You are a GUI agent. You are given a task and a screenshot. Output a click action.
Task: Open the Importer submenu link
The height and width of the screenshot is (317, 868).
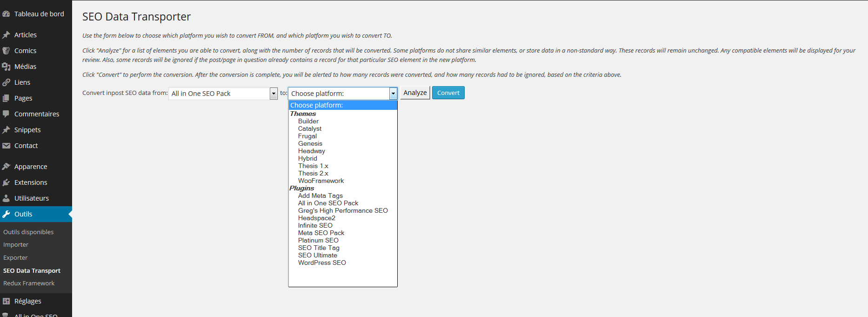coord(16,244)
